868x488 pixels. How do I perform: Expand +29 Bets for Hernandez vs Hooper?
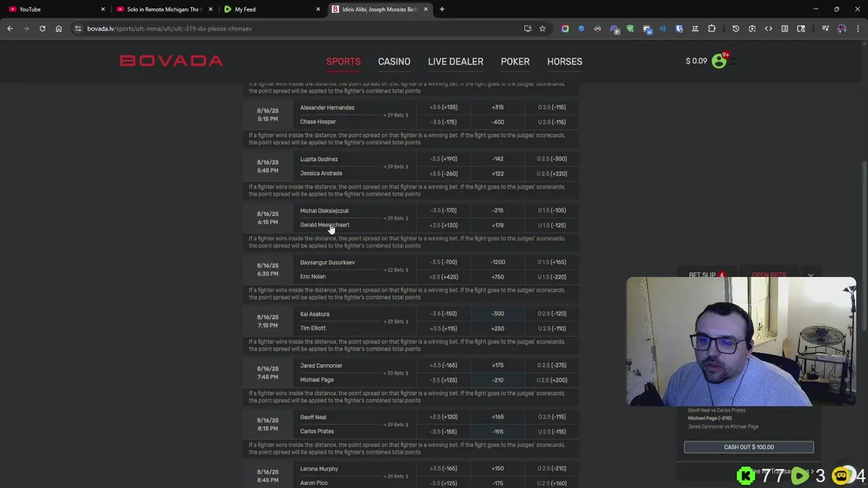396,115
